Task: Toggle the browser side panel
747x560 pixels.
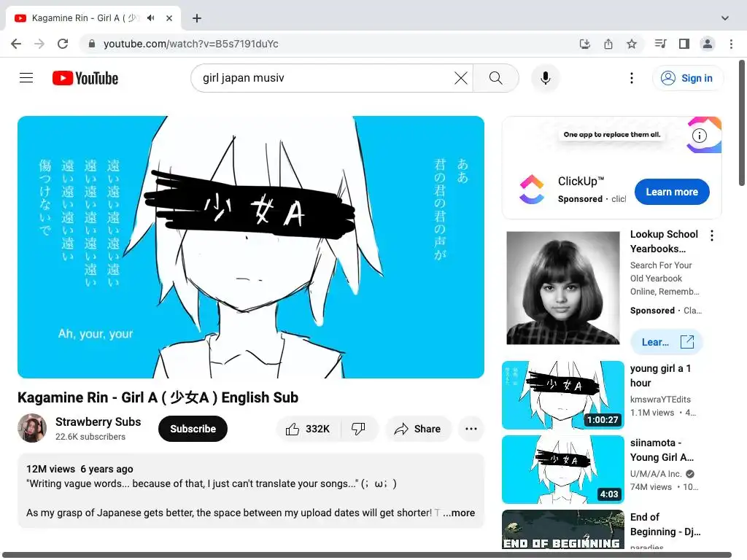Action: [x=684, y=44]
